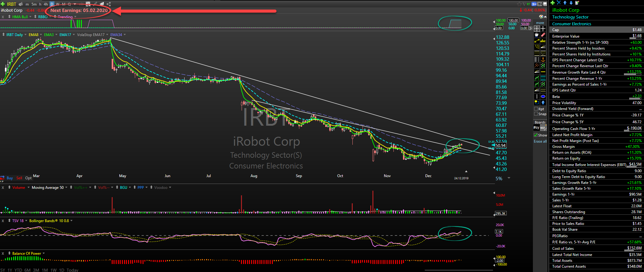Image resolution: width=644 pixels, height=272 pixels.
Task: Open the timeframe dropdown arrow after Q
Action: (75, 4)
